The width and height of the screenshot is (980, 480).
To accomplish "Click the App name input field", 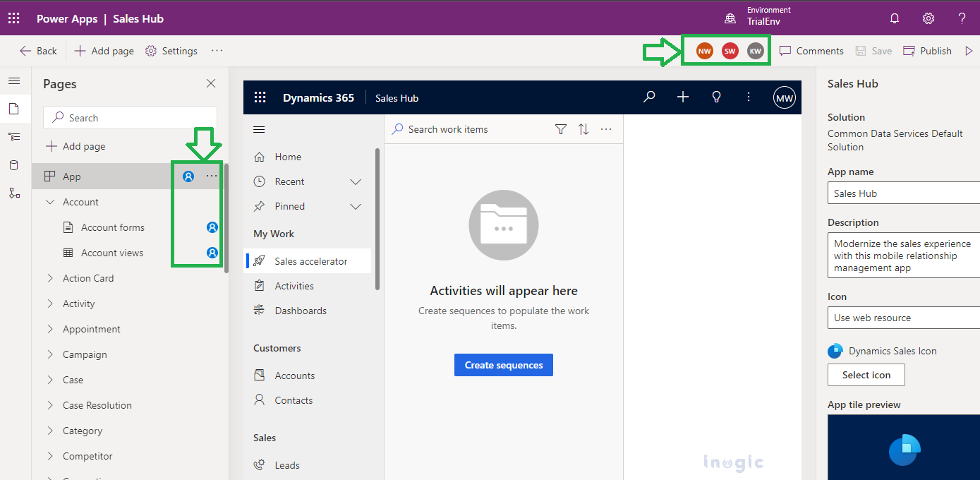I will (x=904, y=193).
